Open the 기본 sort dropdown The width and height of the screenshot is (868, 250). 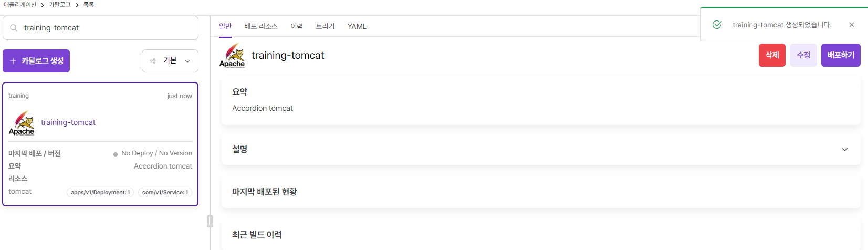(170, 61)
